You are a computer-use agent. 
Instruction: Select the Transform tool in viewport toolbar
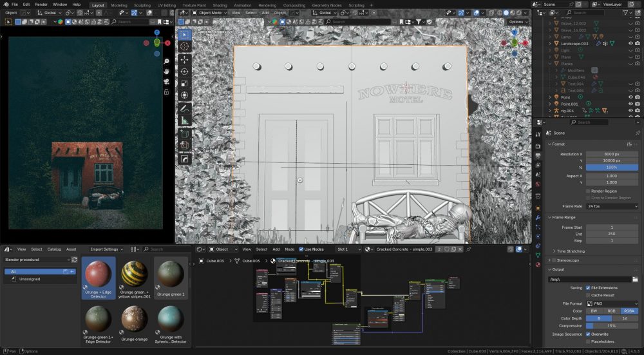pos(184,95)
